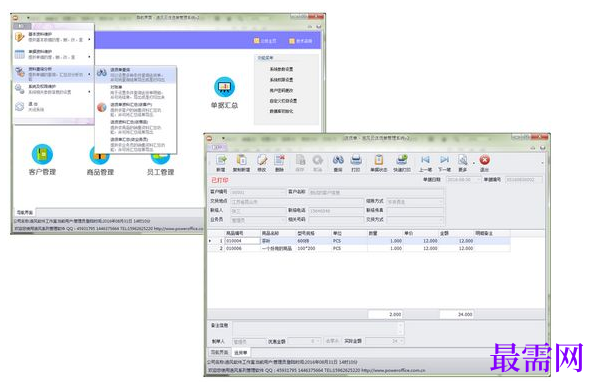Open the 实际金额 dropdown
602x389 pixels.
(x=402, y=341)
